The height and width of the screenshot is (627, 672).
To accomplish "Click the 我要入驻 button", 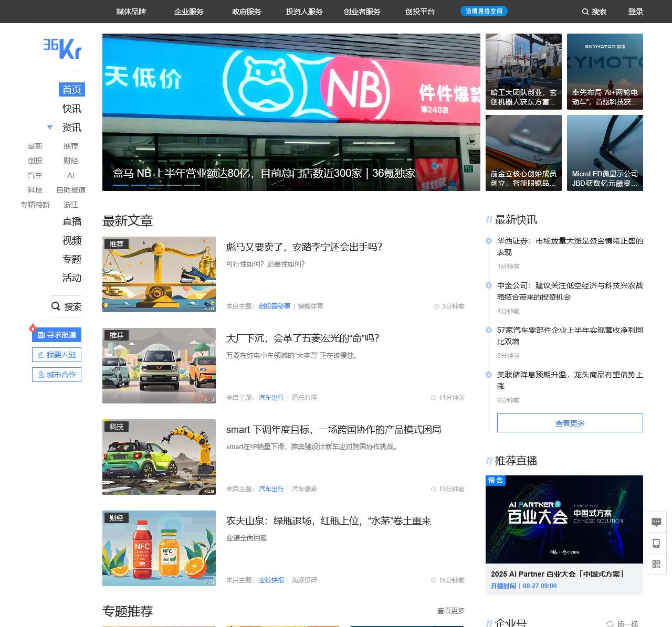I will click(x=57, y=355).
